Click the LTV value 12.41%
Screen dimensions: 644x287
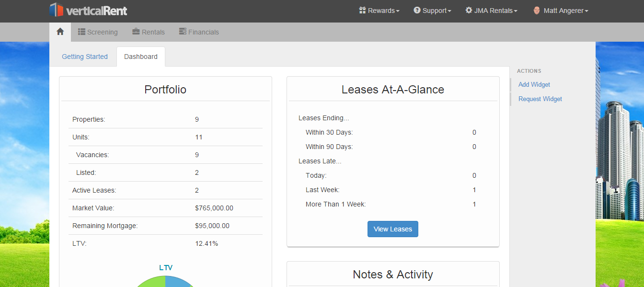click(x=207, y=243)
